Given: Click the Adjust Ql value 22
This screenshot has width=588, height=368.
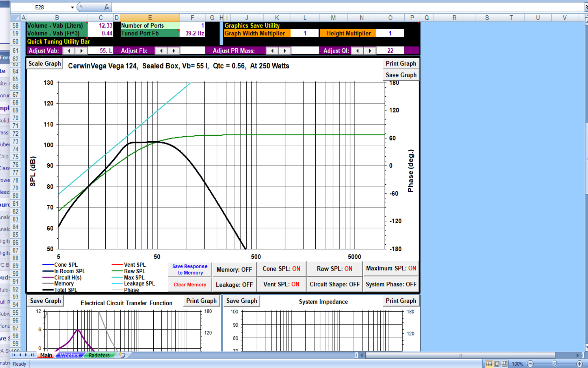Looking at the screenshot, I should coord(390,51).
